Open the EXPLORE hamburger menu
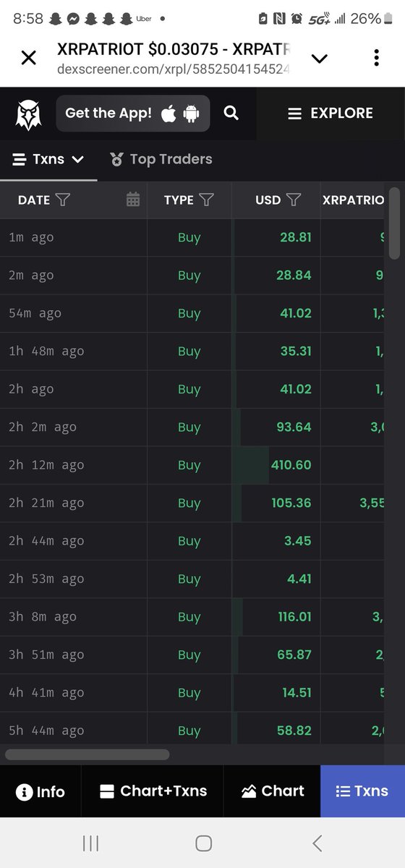The image size is (405, 868). point(331,114)
